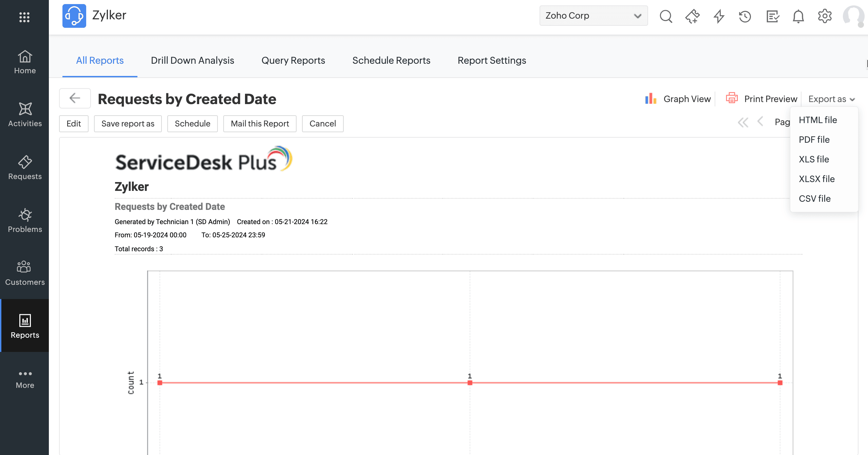868x455 pixels.
Task: Open the quick actions lightning icon
Action: point(719,16)
